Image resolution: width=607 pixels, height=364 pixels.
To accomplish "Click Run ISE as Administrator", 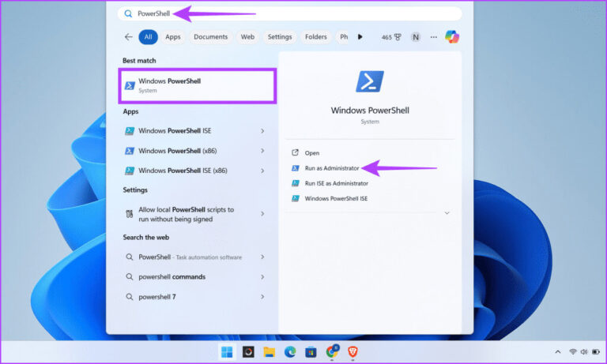I will pyautogui.click(x=336, y=183).
